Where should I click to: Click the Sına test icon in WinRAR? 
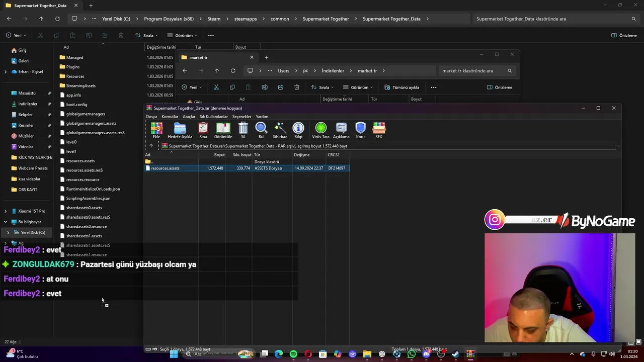(203, 130)
